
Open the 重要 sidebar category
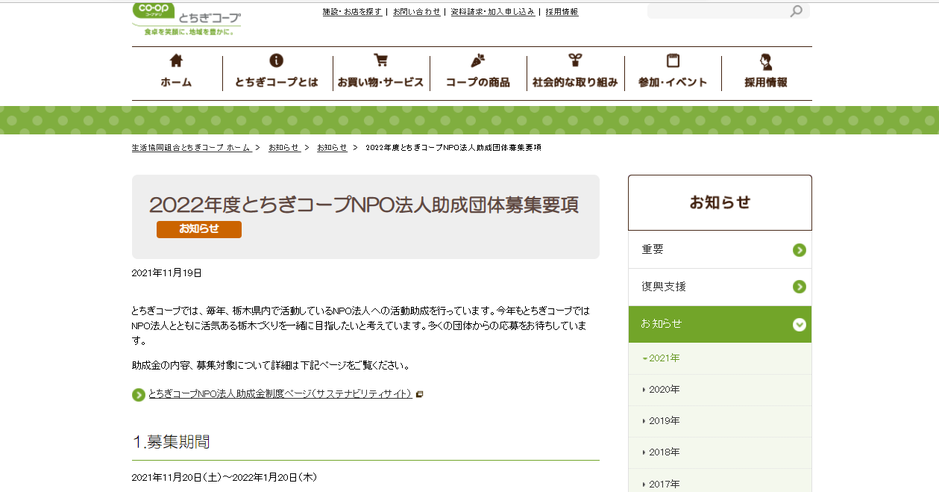click(x=720, y=250)
